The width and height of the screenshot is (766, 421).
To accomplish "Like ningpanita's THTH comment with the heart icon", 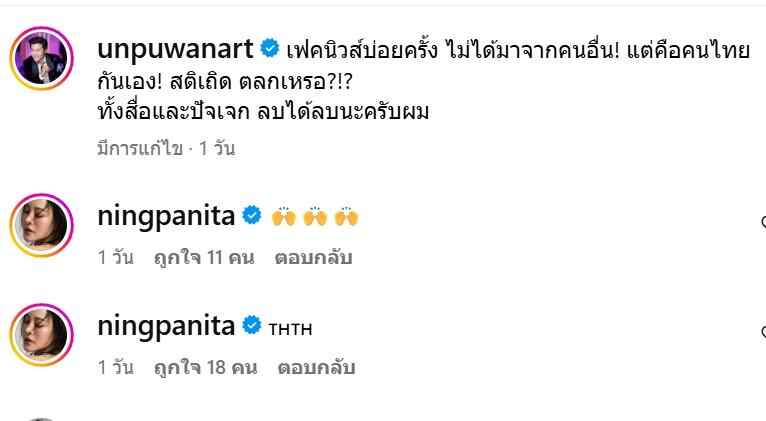I will tap(764, 332).
